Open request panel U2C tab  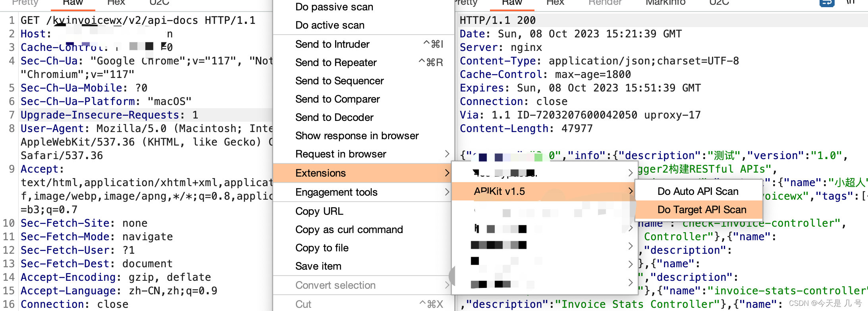click(x=159, y=2)
